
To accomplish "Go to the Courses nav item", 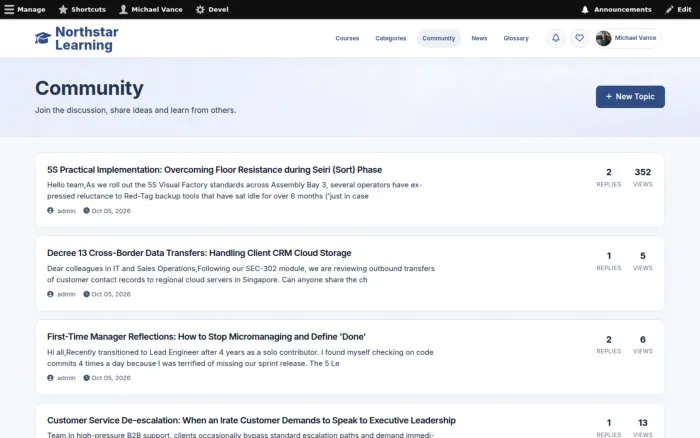I will coord(347,38).
